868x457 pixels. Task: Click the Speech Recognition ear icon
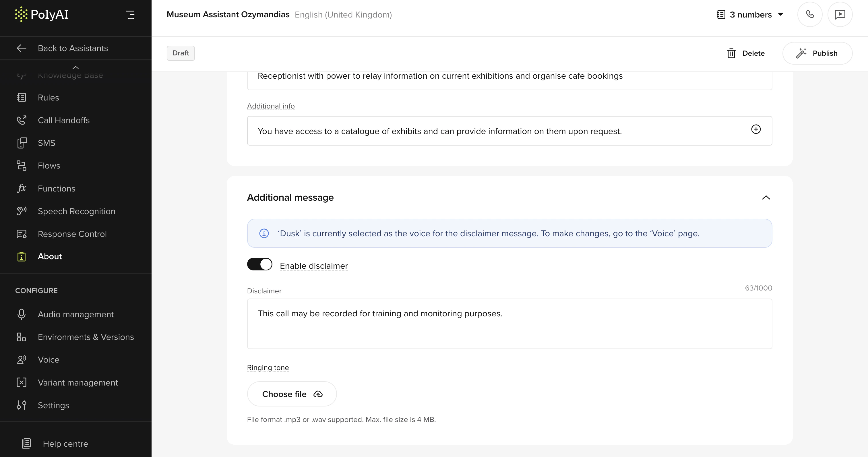[22, 211]
